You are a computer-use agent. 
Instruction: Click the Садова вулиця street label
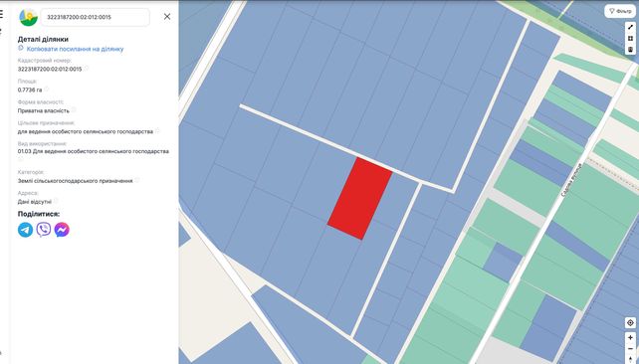point(571,181)
